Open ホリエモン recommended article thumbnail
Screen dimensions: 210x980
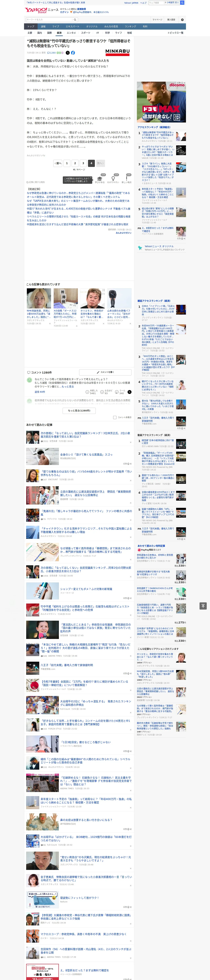(x=92, y=298)
